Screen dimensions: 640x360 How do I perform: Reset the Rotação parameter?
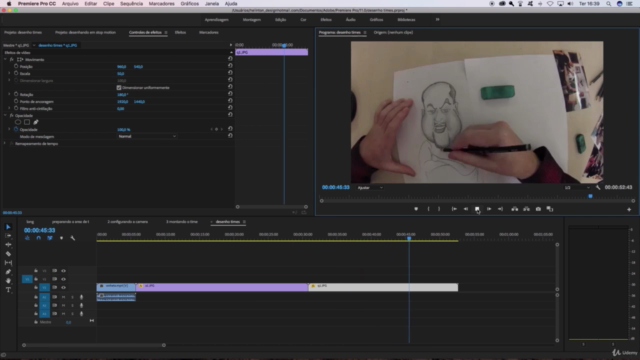(x=230, y=94)
